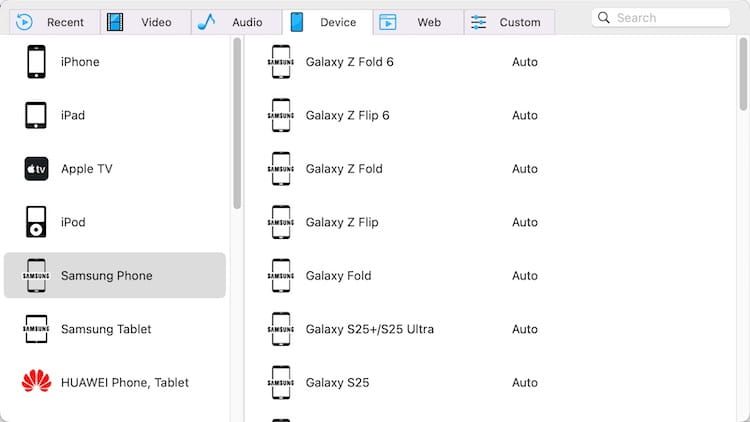
Task: Click the Samsung Tablet category icon
Action: pyautogui.click(x=36, y=329)
